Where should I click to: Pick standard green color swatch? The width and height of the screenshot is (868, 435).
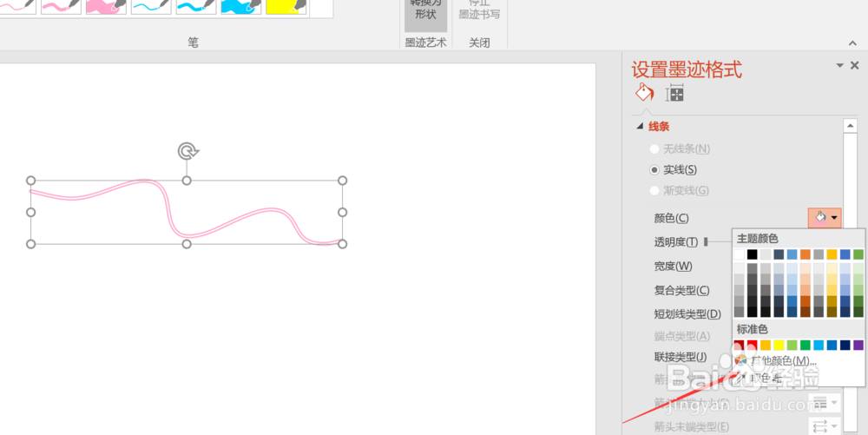click(806, 346)
